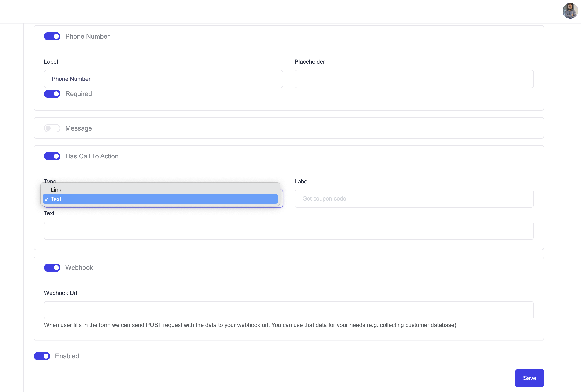Click the Get coupon code label field
The height and width of the screenshot is (392, 581).
(414, 198)
